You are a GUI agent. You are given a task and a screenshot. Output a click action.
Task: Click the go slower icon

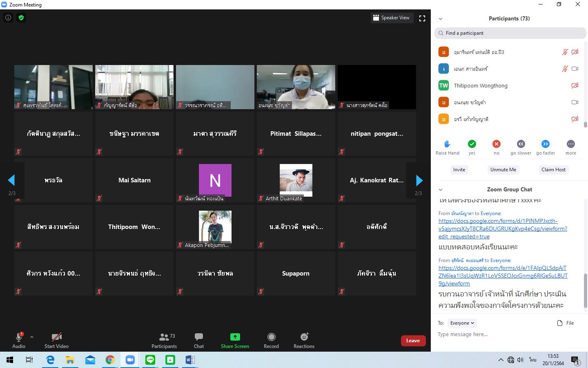[521, 144]
